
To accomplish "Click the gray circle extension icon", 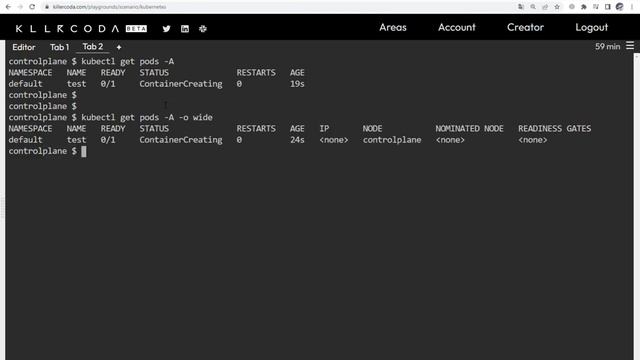I will (x=572, y=7).
